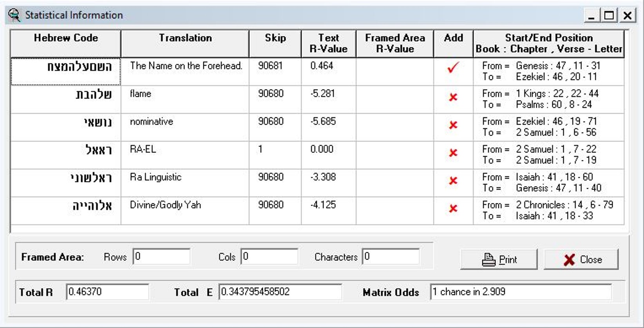Screen dimensions: 644x328
Task: Close the window using the title bar X
Action: 628,15
